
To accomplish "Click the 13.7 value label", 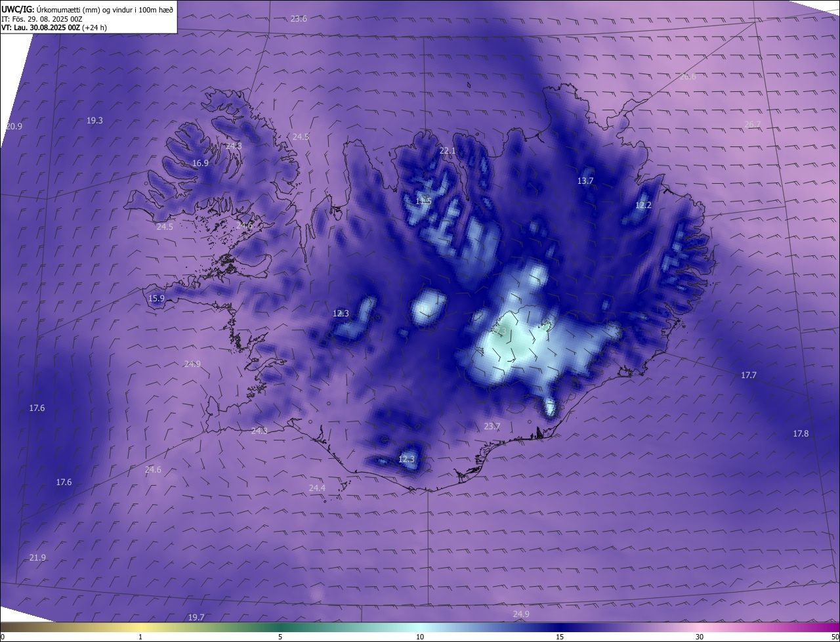I will (585, 181).
